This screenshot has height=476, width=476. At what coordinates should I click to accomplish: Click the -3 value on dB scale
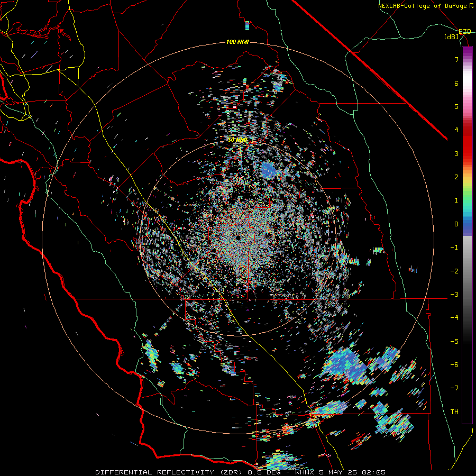coord(454,295)
